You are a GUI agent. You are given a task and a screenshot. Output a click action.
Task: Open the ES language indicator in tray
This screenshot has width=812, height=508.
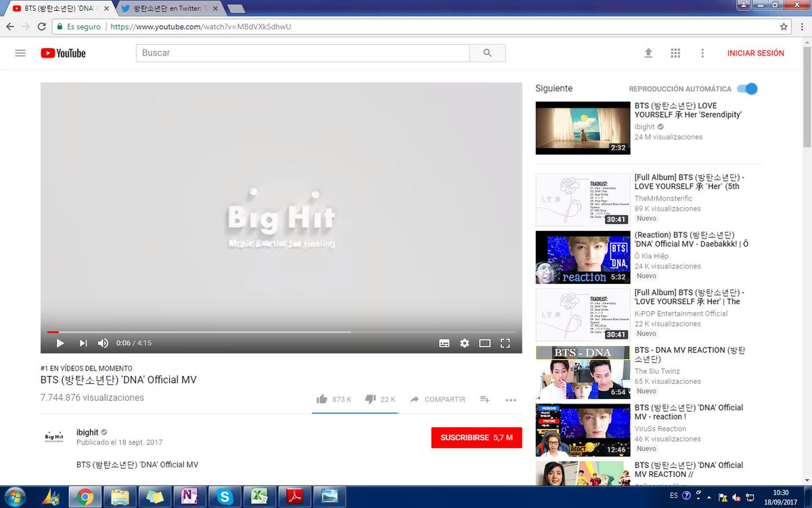[675, 496]
